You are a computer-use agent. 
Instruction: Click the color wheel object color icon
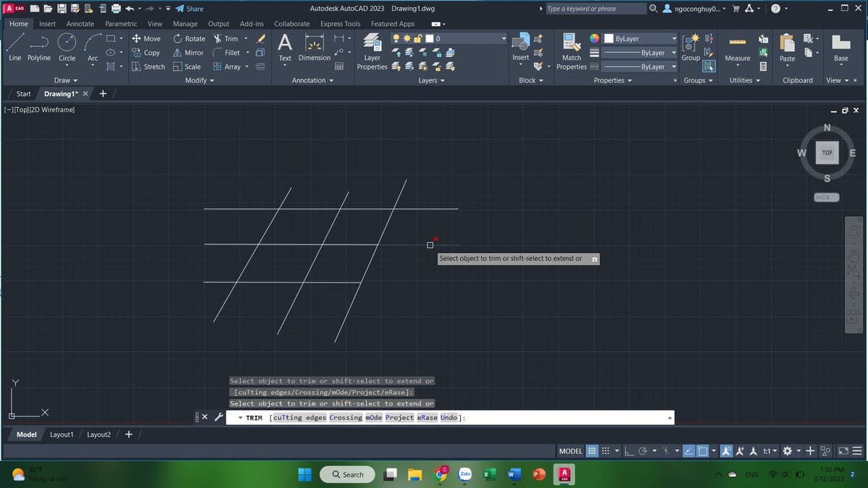594,38
